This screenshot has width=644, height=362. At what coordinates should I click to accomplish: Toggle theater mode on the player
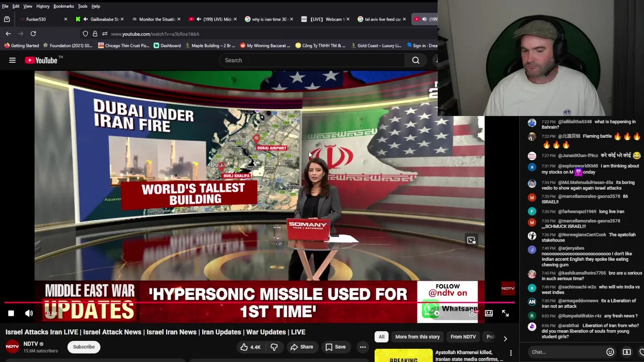[x=489, y=313]
